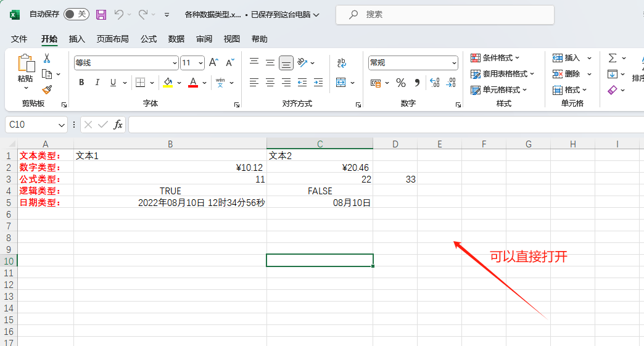Click the Format Painter brush icon
This screenshot has width=644, height=346.
pyautogui.click(x=47, y=90)
